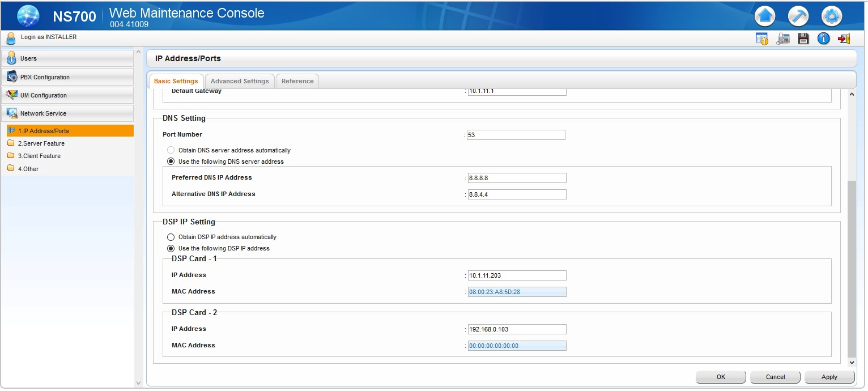Select Use the following DSP IP address
The width and height of the screenshot is (868, 391).
tap(171, 248)
